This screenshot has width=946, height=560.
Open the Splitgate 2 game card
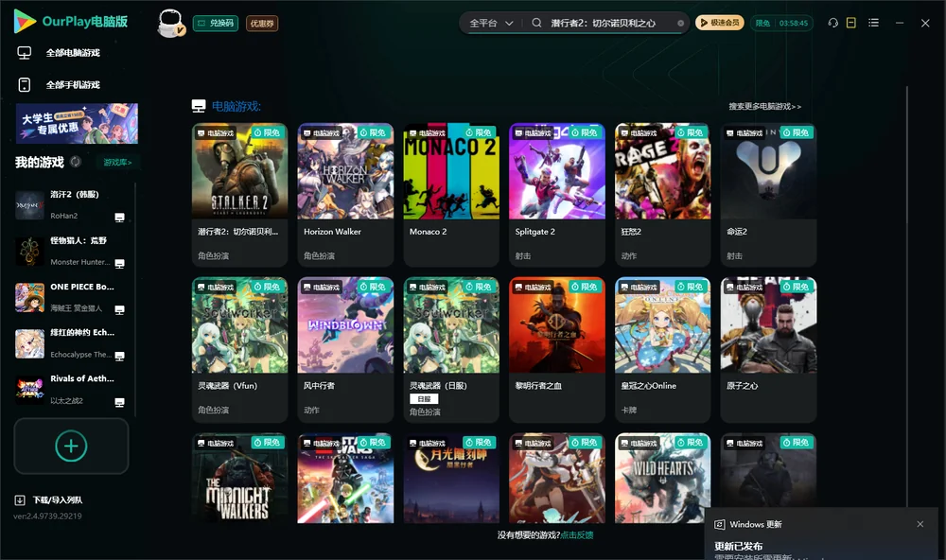(557, 195)
